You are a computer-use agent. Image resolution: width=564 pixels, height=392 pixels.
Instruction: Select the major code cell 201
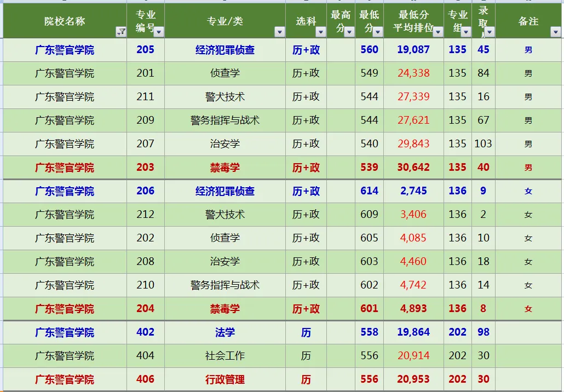[145, 73]
